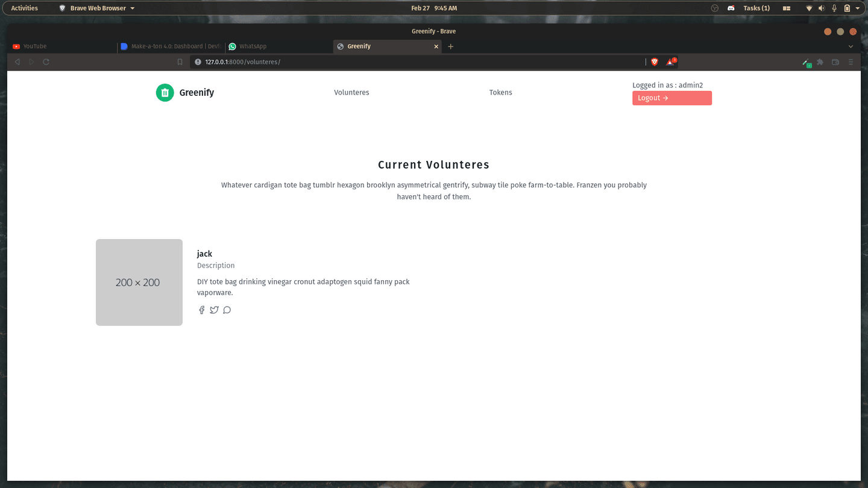Click the site info icon in the address bar
Screen dimensions: 868x488
(198, 62)
